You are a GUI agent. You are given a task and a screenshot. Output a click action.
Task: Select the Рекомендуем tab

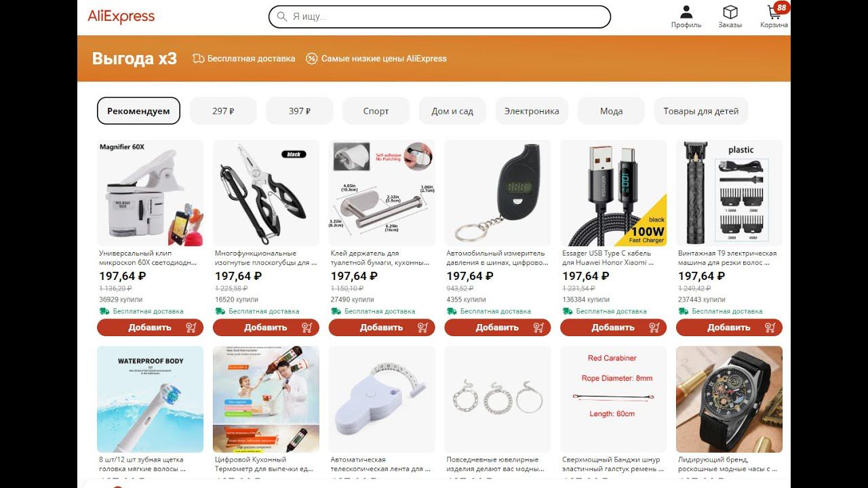click(138, 110)
